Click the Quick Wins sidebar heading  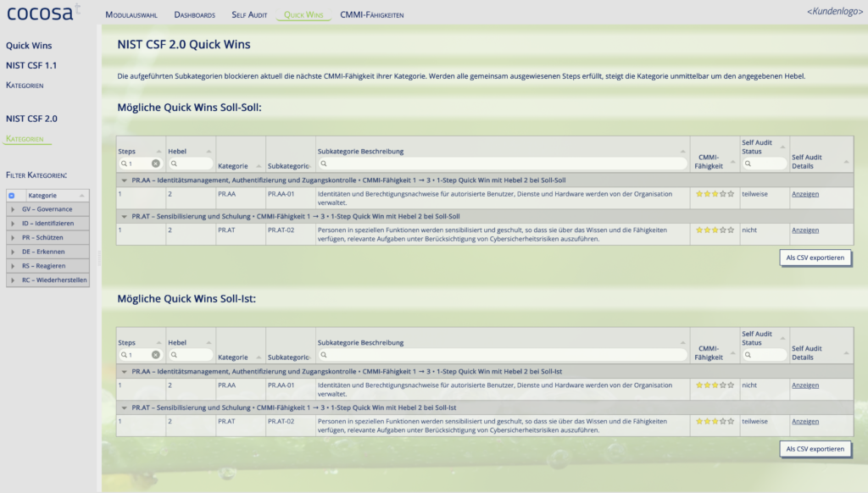[x=29, y=46]
